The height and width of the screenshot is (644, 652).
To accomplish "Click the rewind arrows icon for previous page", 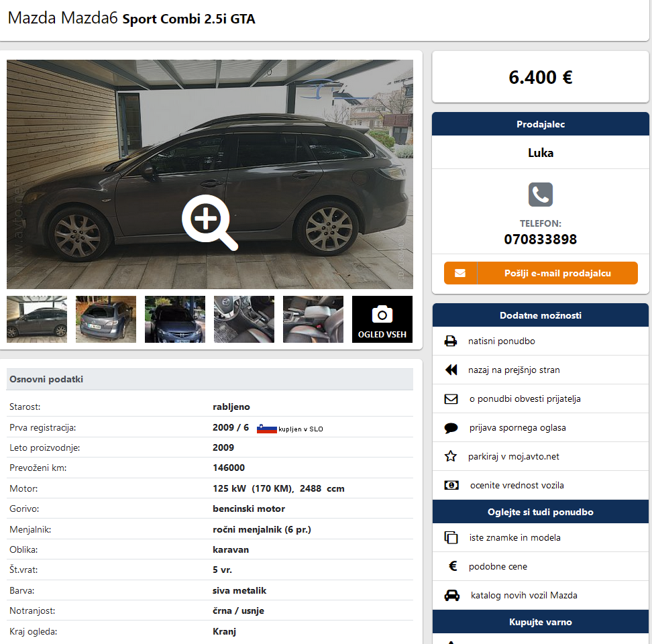I will pyautogui.click(x=451, y=370).
